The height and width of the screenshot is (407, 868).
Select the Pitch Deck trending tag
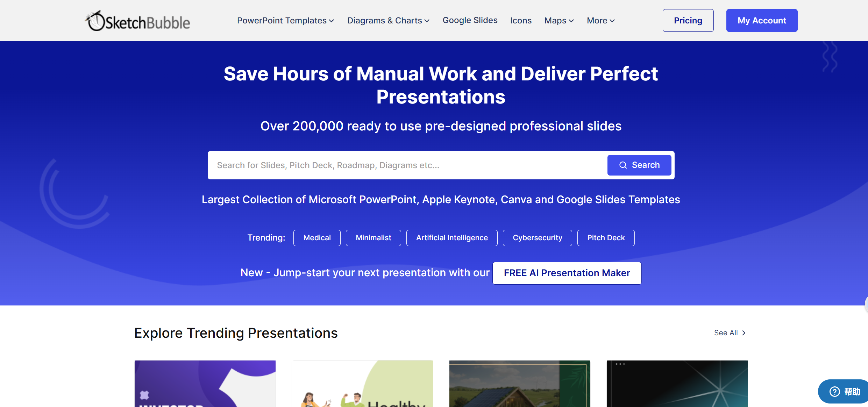(606, 238)
